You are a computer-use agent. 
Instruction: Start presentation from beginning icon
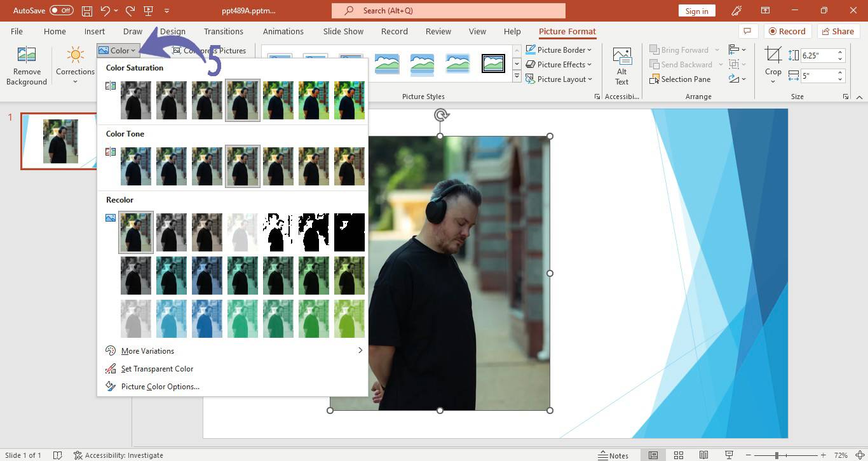coord(149,11)
